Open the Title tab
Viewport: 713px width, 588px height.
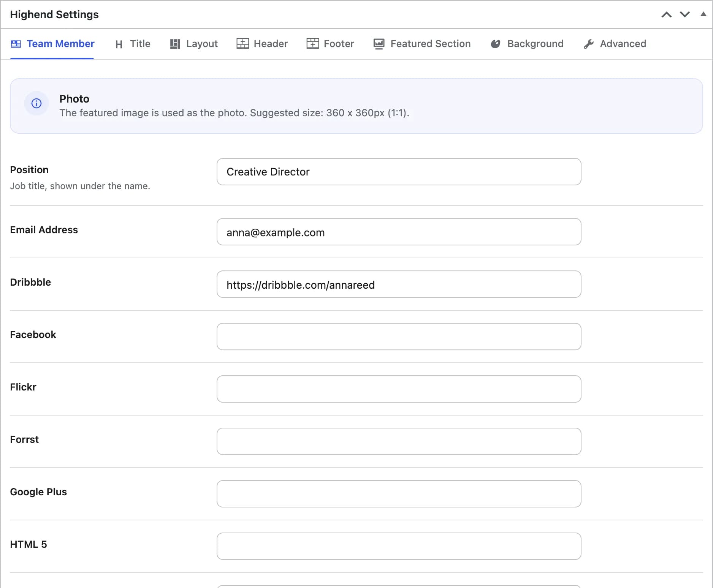click(x=133, y=44)
